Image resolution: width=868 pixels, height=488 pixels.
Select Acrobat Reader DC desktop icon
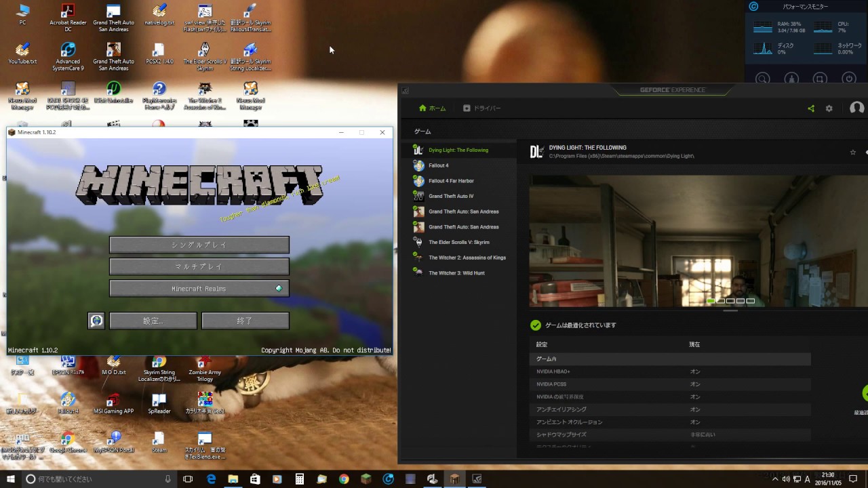coord(68,18)
